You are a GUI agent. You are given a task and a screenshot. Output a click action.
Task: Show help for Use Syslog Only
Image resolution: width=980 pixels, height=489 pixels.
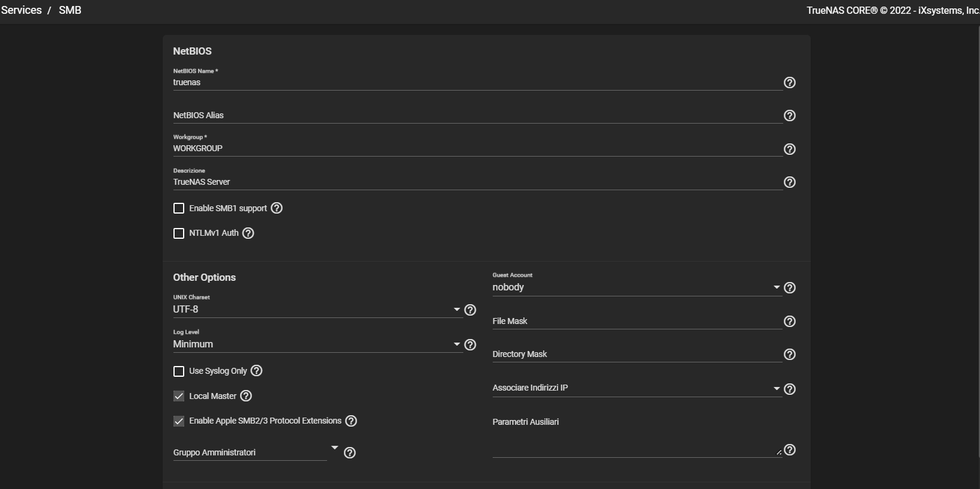(257, 371)
